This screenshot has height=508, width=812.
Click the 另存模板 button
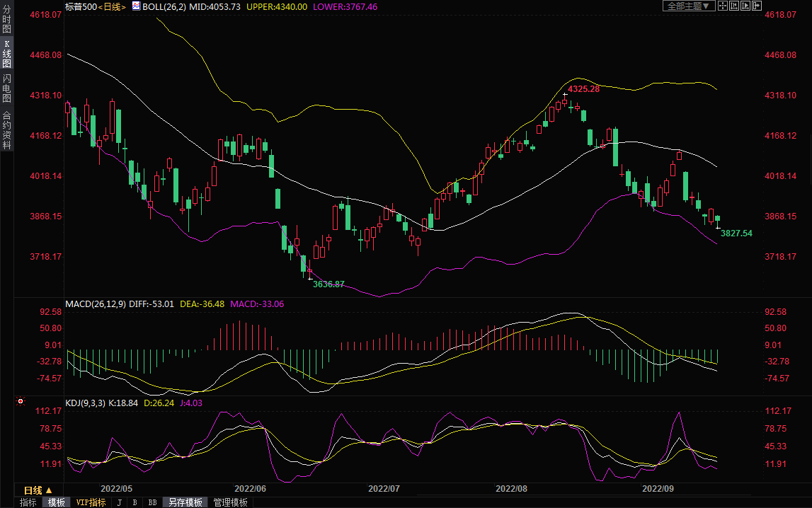click(185, 502)
